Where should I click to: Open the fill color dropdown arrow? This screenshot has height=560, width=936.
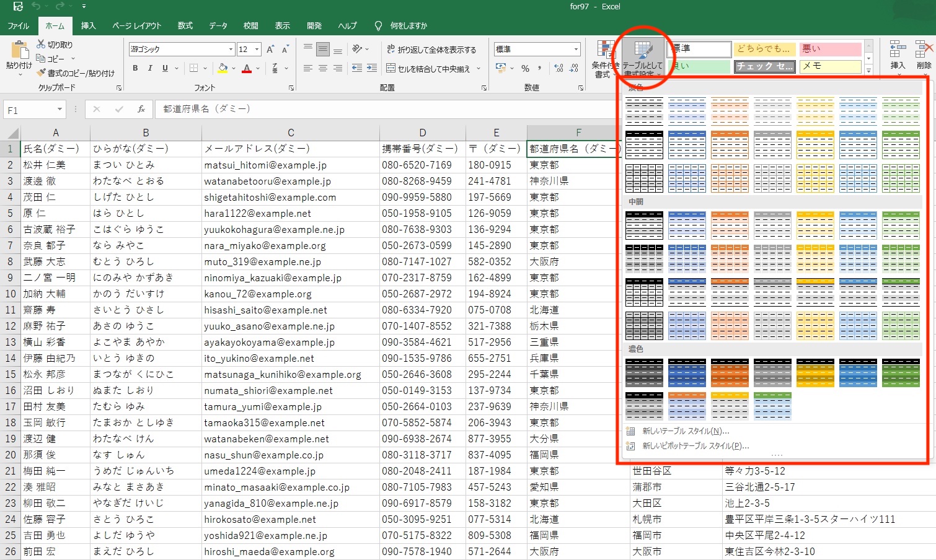coord(234,68)
